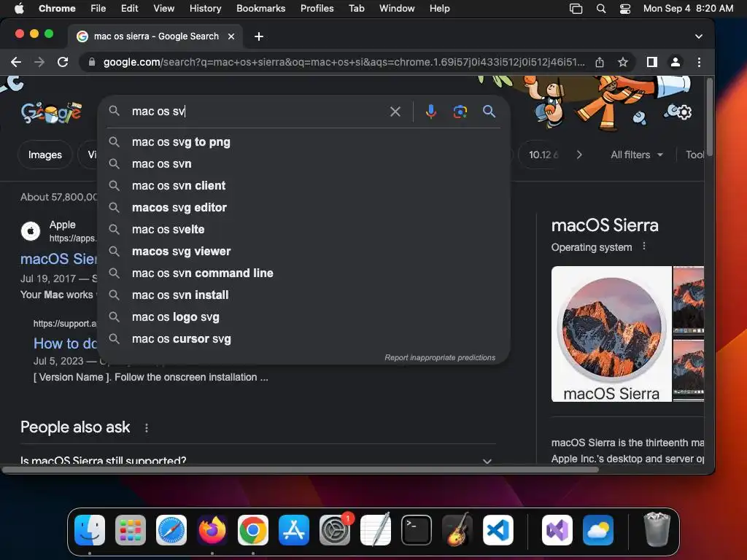Click the Google doodle logo
The width and height of the screenshot is (747, 560).
coord(51,112)
